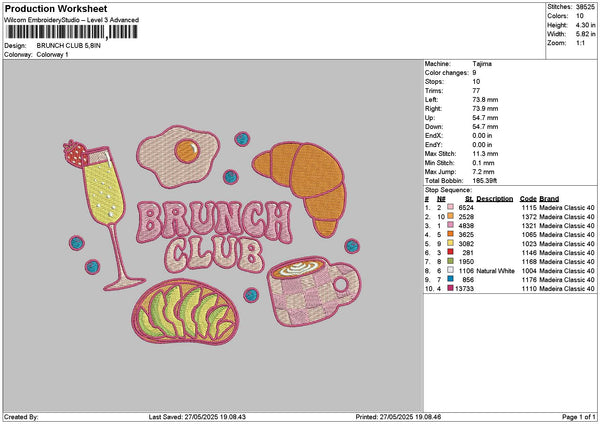Click the Stitches value 38525
600x424 pixels.
pyautogui.click(x=585, y=7)
